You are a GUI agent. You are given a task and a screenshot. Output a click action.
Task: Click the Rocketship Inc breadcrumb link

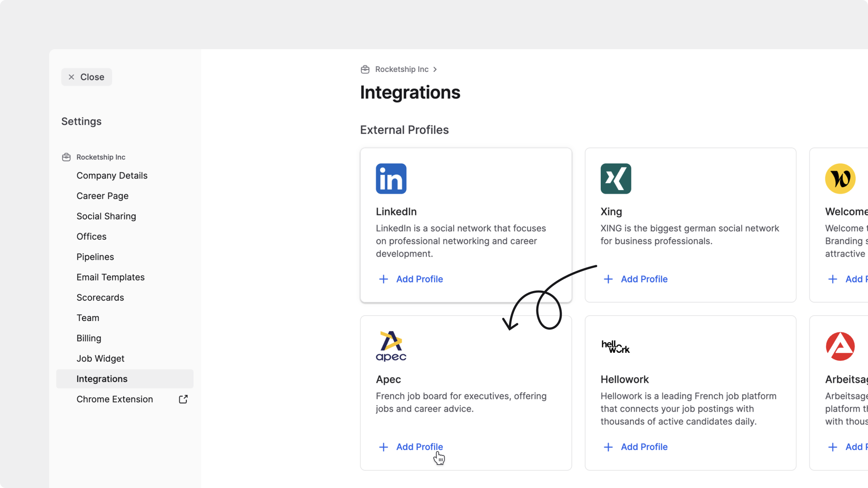coord(402,69)
